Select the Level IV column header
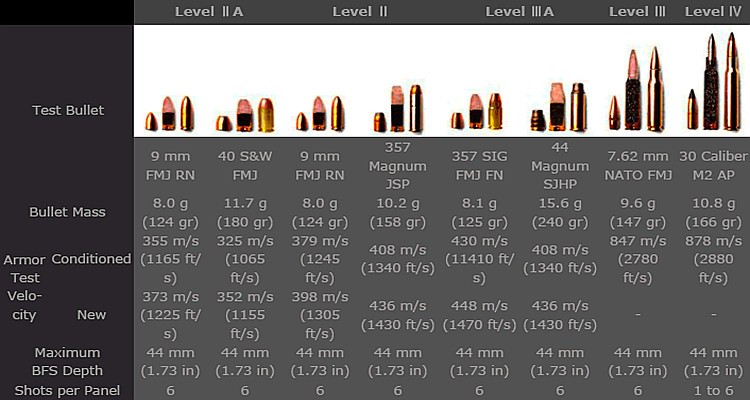Image resolution: width=750 pixels, height=400 pixels. [713, 12]
